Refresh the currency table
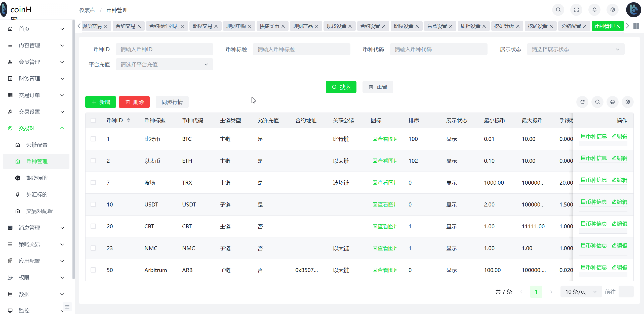Image resolution: width=644 pixels, height=314 pixels. [x=583, y=102]
